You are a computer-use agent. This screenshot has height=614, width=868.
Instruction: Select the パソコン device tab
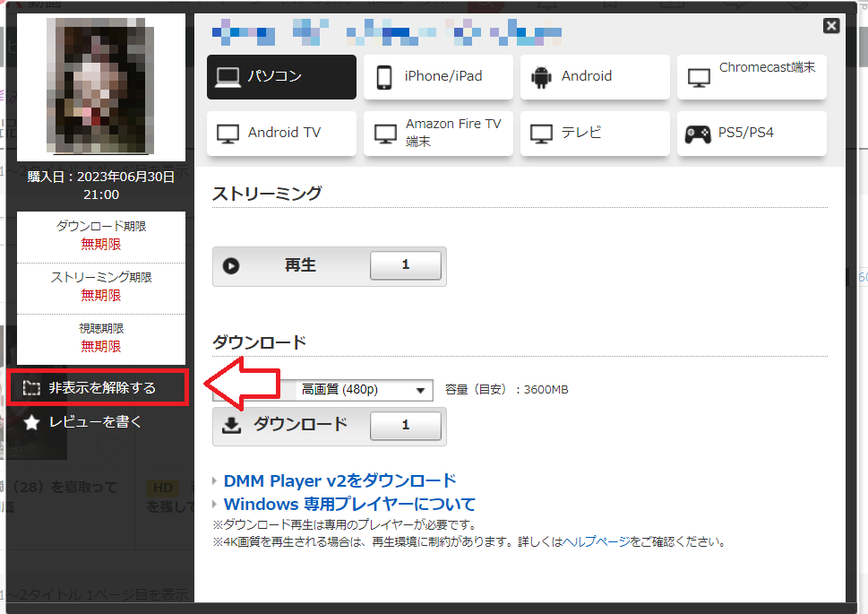pyautogui.click(x=281, y=77)
